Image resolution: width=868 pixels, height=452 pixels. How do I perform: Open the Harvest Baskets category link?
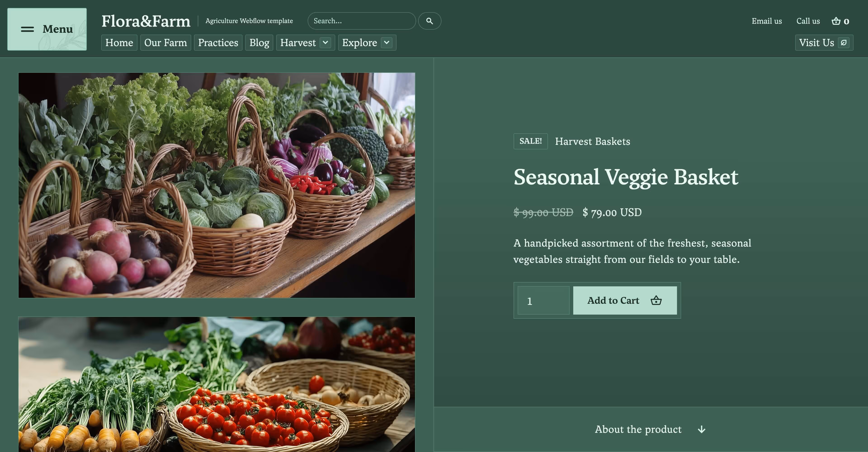(592, 141)
